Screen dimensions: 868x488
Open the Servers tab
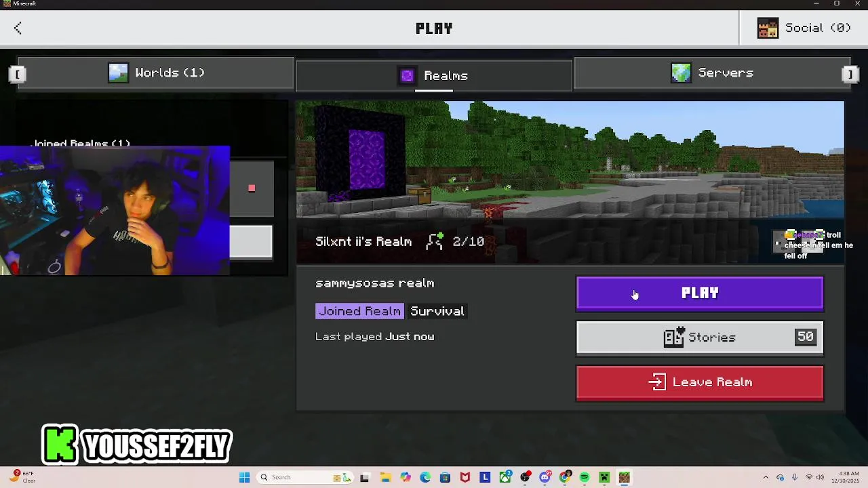click(712, 73)
